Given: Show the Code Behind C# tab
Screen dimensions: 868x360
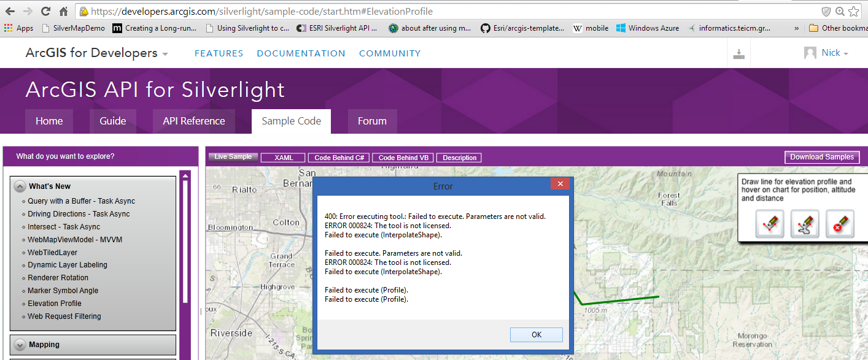Looking at the screenshot, I should (x=339, y=158).
